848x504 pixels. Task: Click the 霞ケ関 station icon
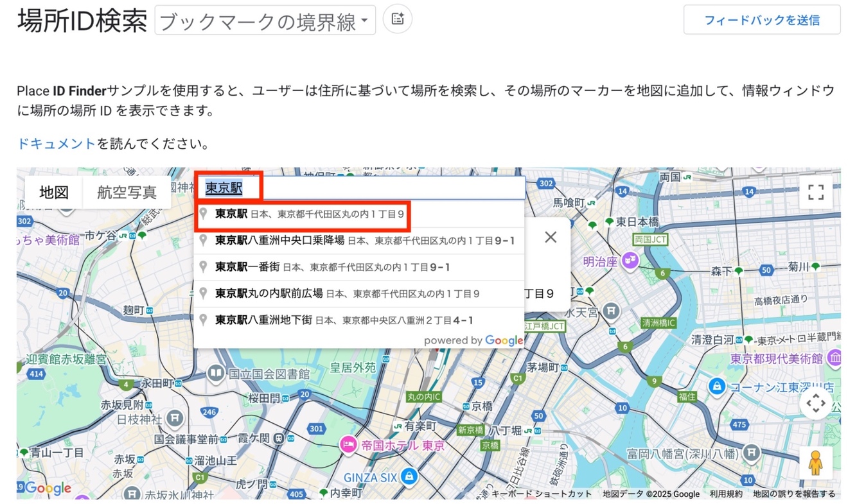(278, 439)
